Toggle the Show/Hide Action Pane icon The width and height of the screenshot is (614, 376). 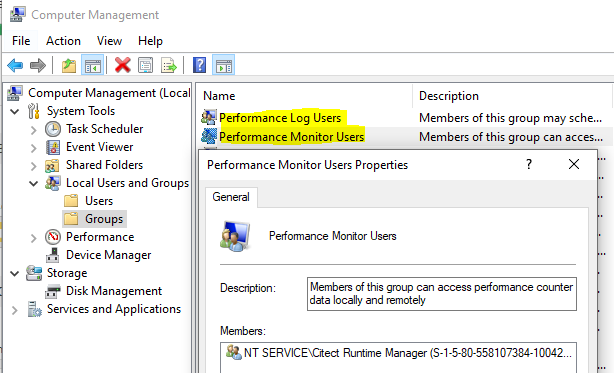(224, 65)
